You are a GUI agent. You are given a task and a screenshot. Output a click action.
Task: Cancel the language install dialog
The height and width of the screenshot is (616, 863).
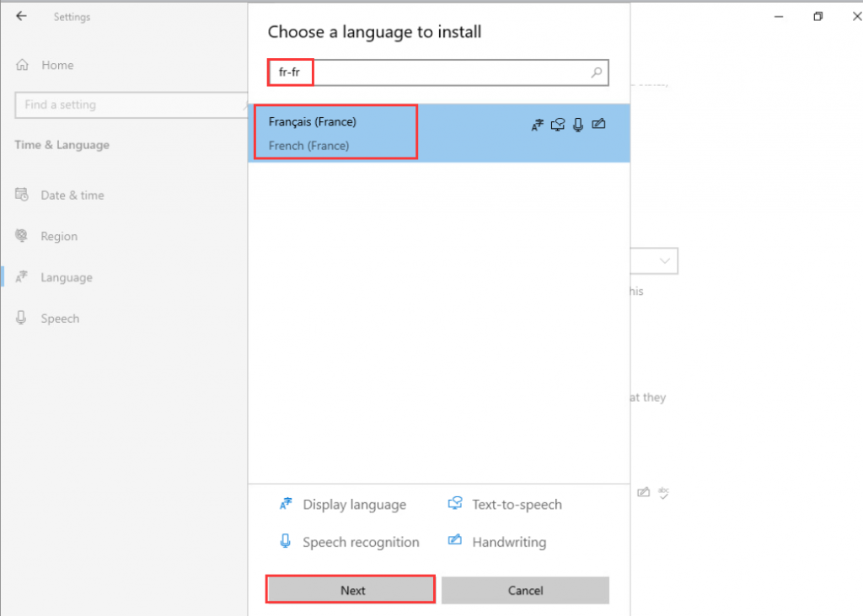coord(525,590)
